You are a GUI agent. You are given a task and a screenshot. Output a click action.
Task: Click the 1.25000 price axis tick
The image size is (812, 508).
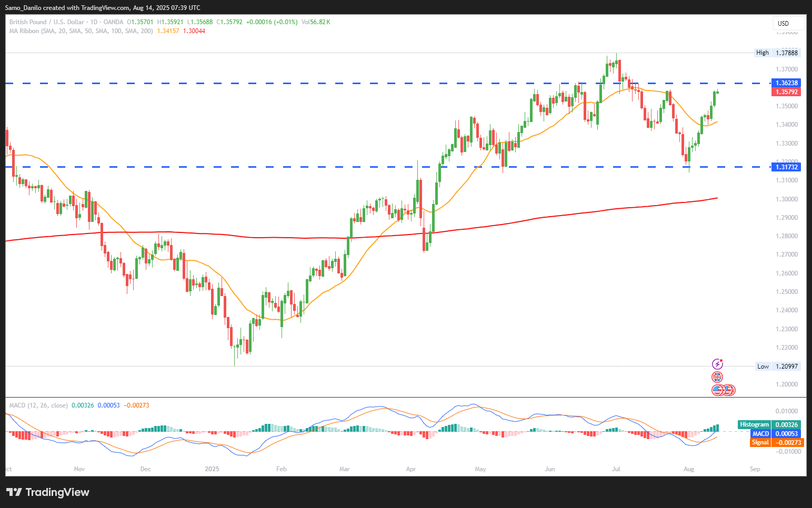point(787,292)
